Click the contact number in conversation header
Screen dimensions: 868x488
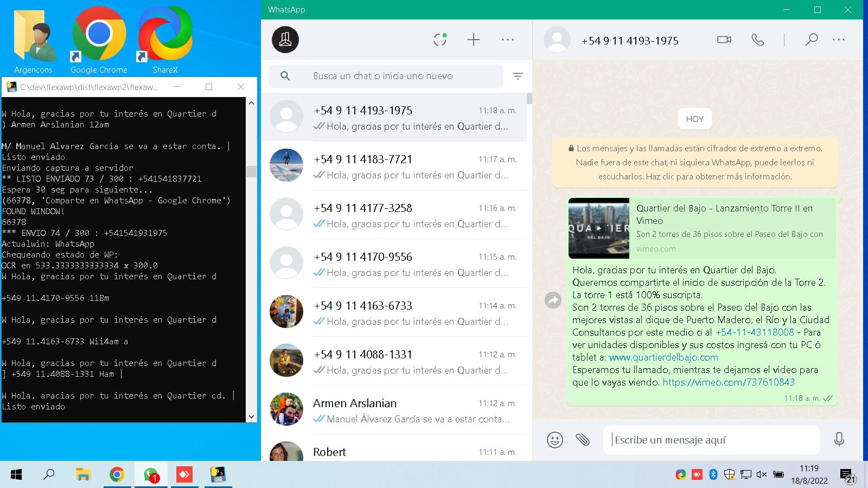(x=630, y=41)
